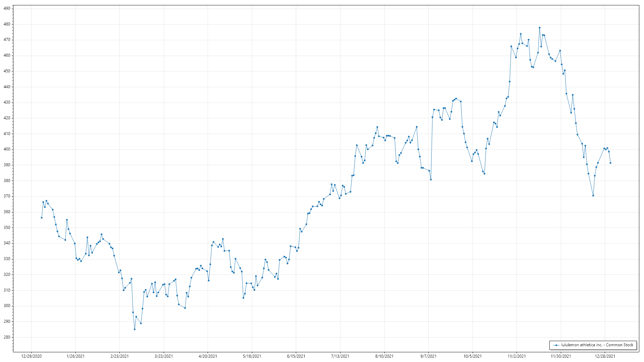The height and width of the screenshot is (362, 644).
Task: Click the 9/7/2021 date label
Action: (x=428, y=356)
